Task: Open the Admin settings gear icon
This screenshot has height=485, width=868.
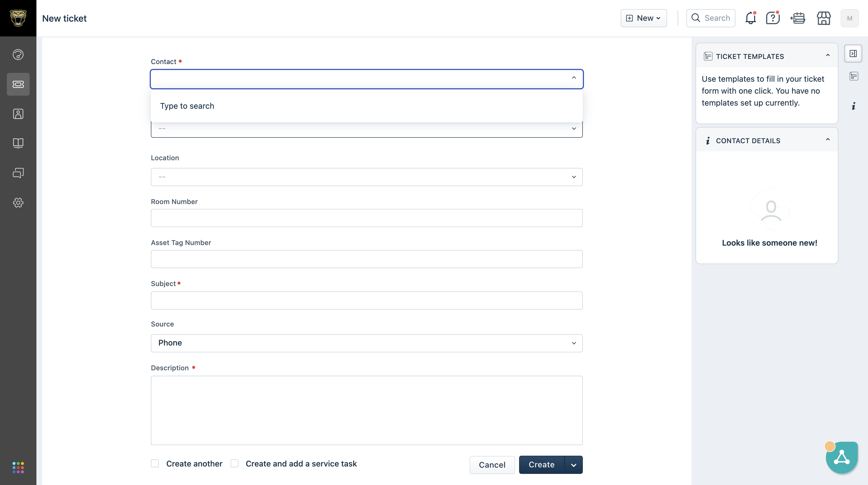Action: [18, 203]
